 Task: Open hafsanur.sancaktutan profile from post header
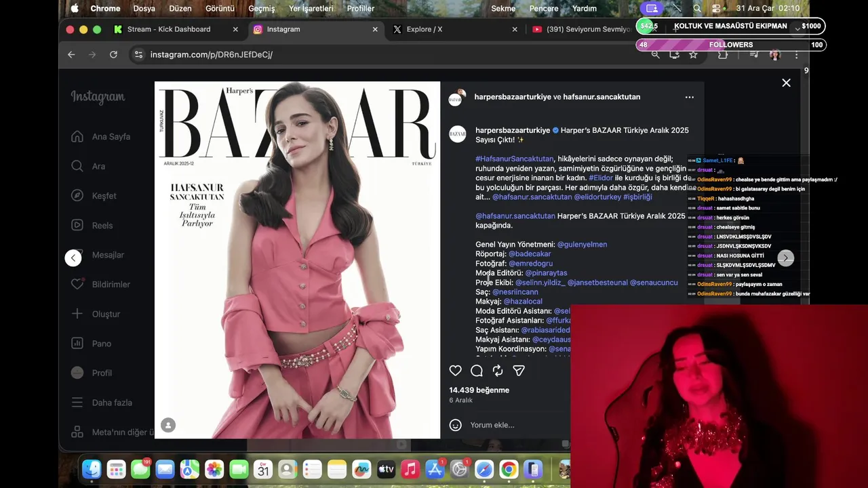[x=601, y=97]
